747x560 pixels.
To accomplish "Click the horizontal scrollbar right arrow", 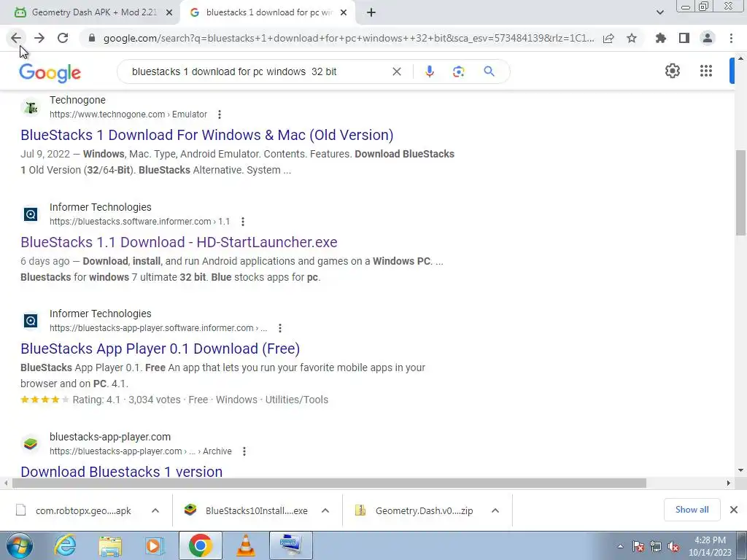I will [728, 483].
